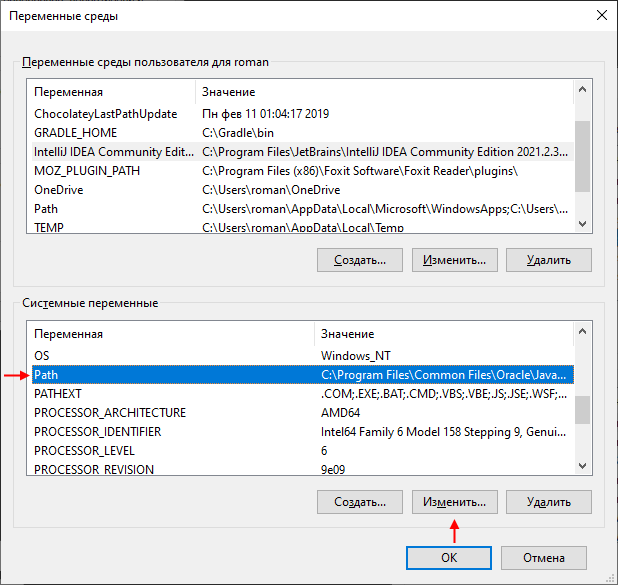Click Изменить under user variables
The height and width of the screenshot is (585, 618).
[455, 260]
